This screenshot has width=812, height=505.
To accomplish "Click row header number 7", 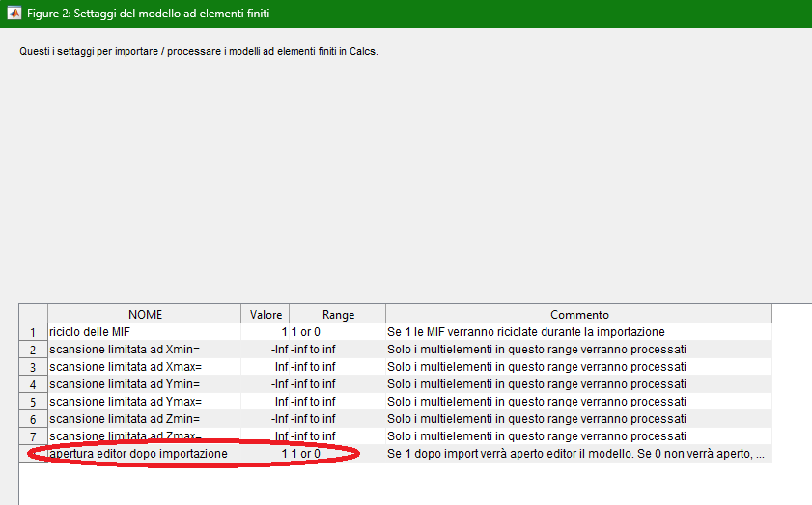I will click(x=33, y=436).
